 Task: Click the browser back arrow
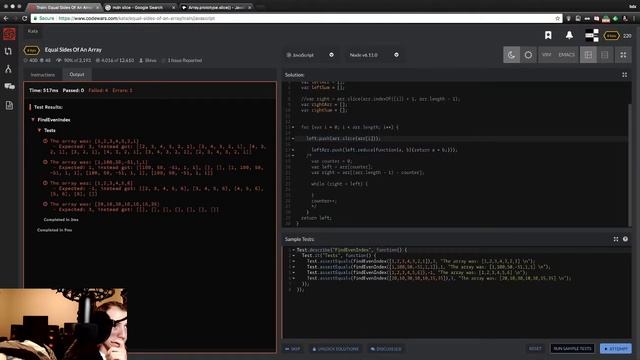coord(6,18)
